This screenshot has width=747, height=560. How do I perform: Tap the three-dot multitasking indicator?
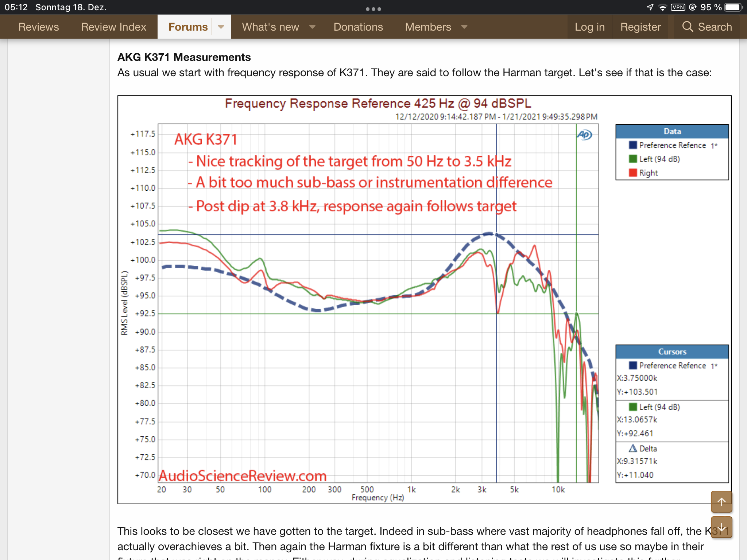tap(373, 9)
